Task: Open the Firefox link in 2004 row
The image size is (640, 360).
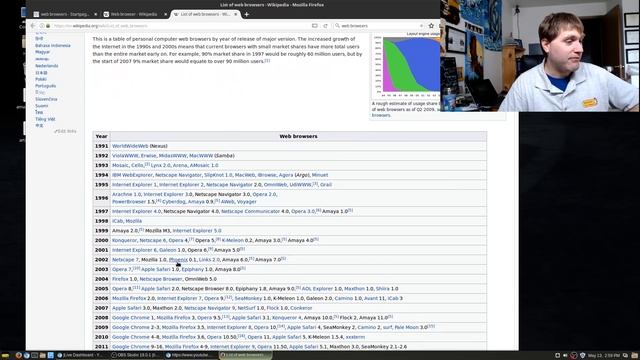Action: pos(120,279)
